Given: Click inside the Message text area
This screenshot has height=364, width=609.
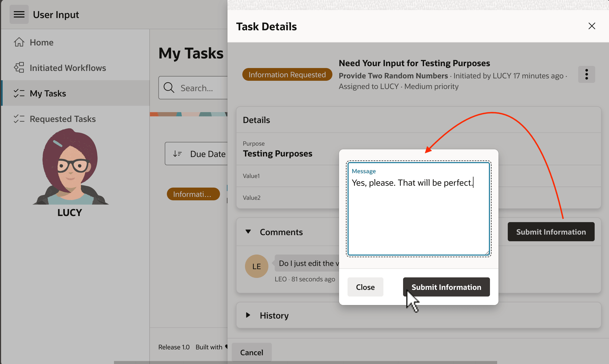Looking at the screenshot, I should (419, 209).
